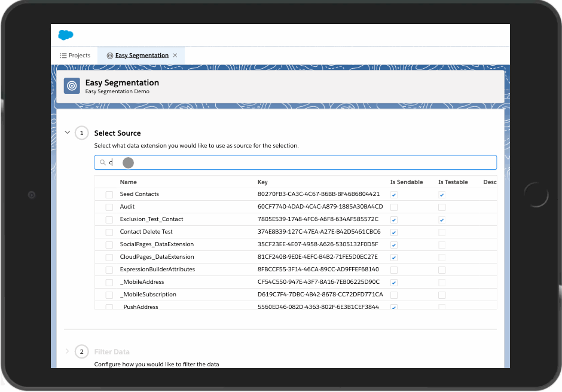Collapse the Select Source section chevron

tap(67, 133)
